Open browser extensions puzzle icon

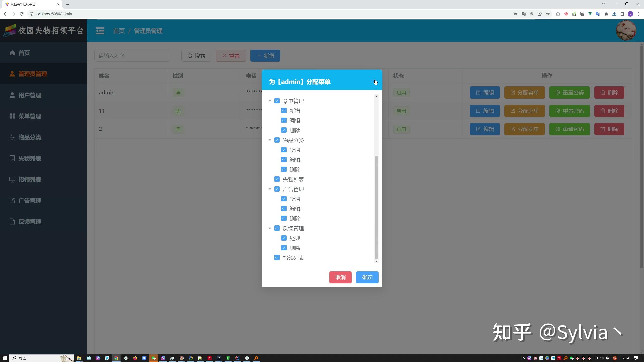[606, 14]
